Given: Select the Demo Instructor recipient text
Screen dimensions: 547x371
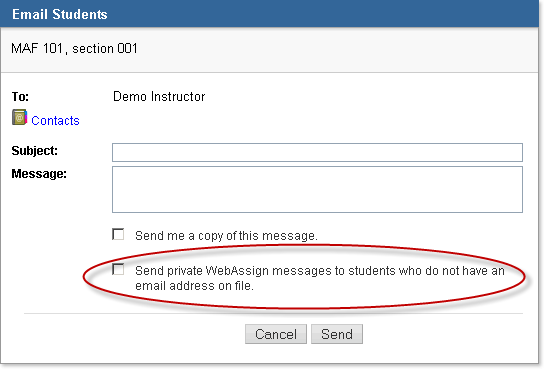Looking at the screenshot, I should 159,97.
